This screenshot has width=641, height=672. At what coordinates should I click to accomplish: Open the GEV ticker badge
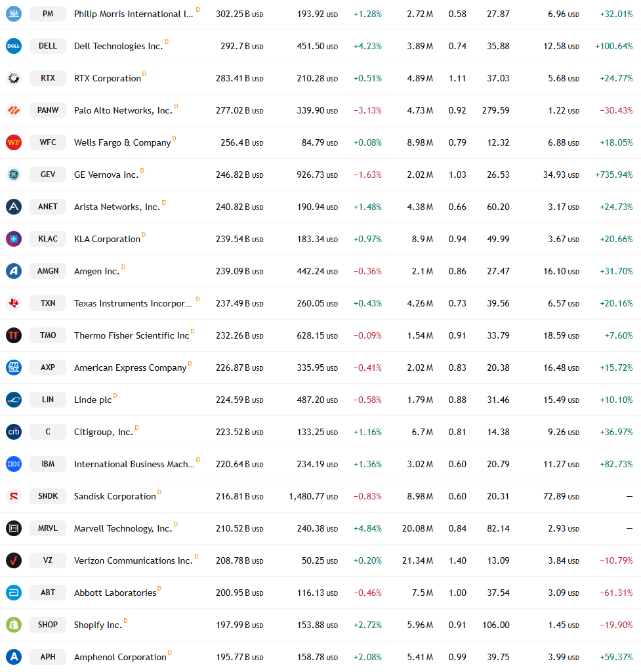pyautogui.click(x=48, y=175)
